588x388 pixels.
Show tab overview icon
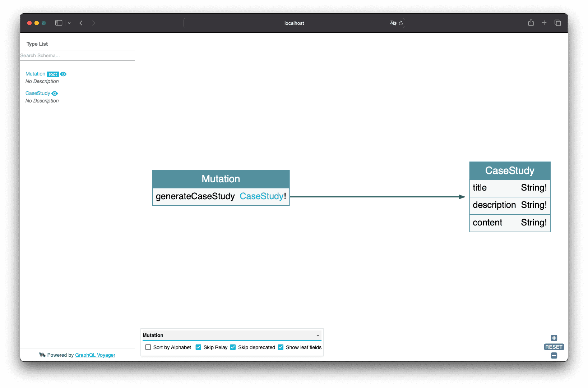[557, 23]
